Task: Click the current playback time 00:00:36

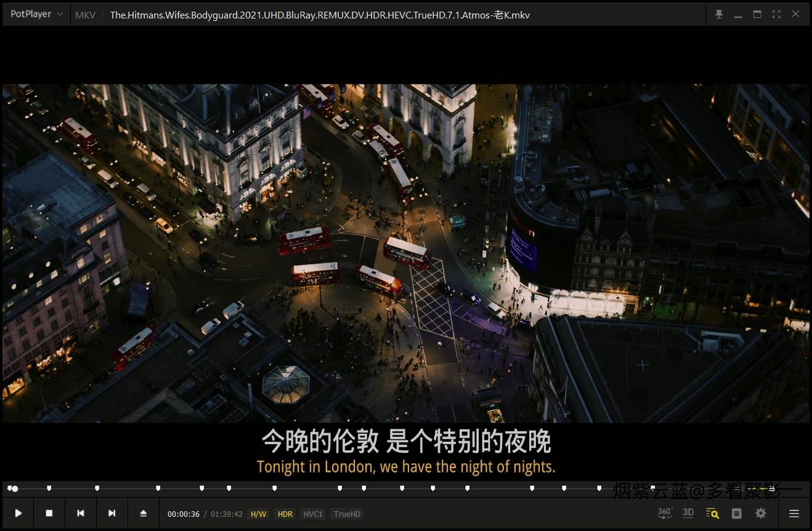Action: 183,513
